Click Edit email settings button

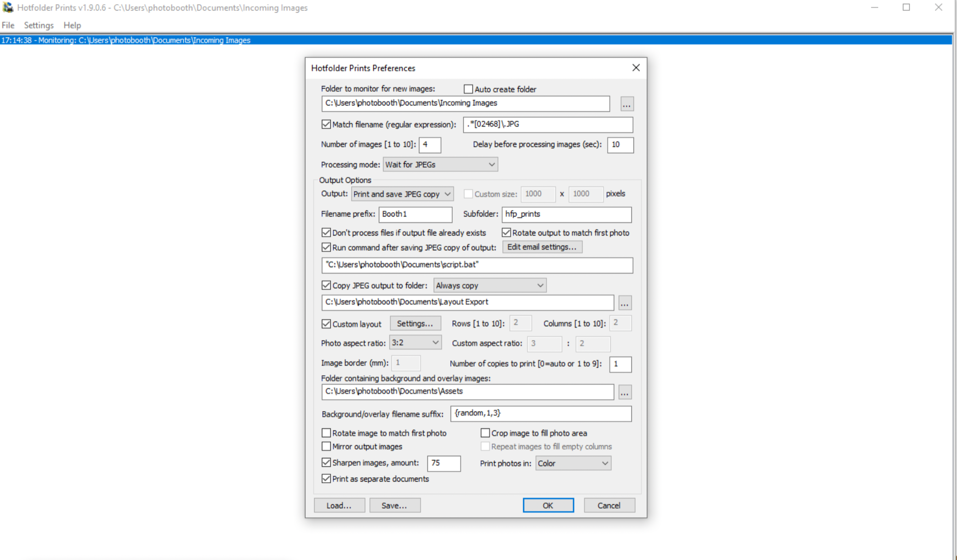[x=542, y=247]
